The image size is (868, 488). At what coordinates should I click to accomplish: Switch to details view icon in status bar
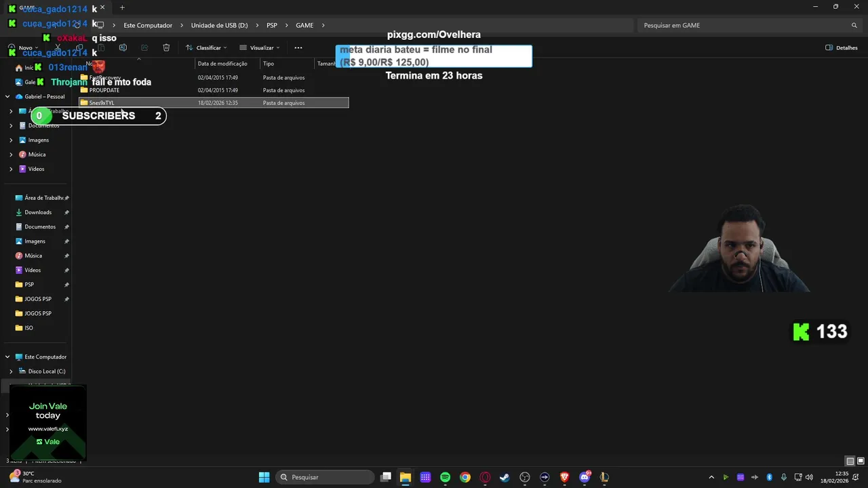click(x=850, y=462)
